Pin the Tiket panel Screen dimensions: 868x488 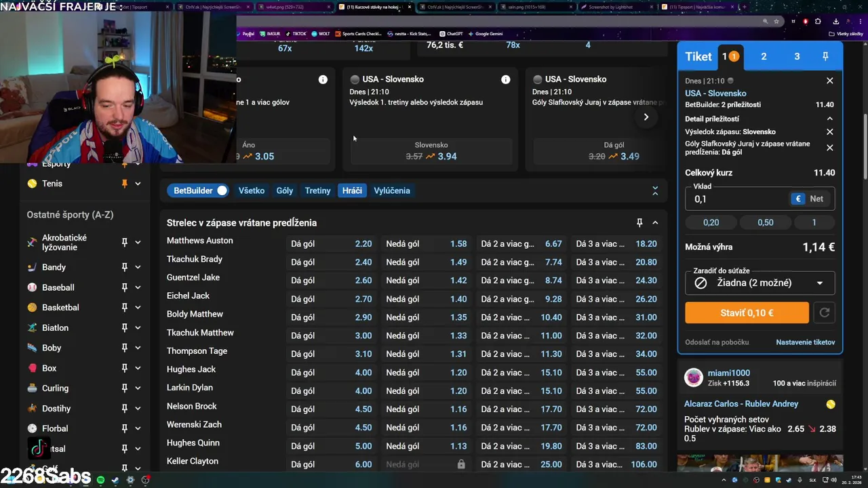(825, 56)
